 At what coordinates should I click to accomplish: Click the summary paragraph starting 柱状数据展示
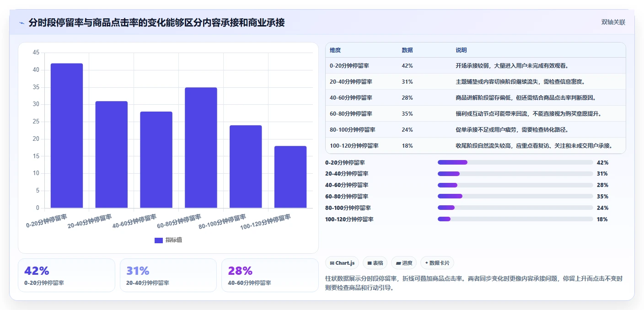(473, 283)
